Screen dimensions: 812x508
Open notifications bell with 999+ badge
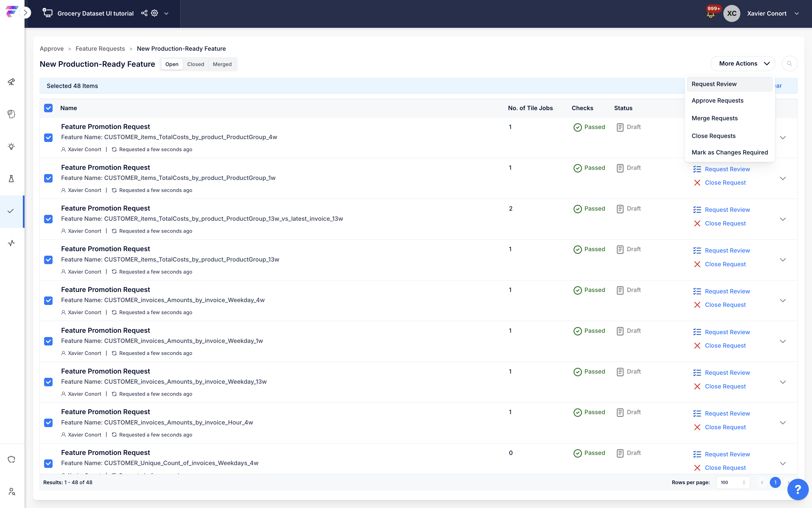[x=711, y=13]
